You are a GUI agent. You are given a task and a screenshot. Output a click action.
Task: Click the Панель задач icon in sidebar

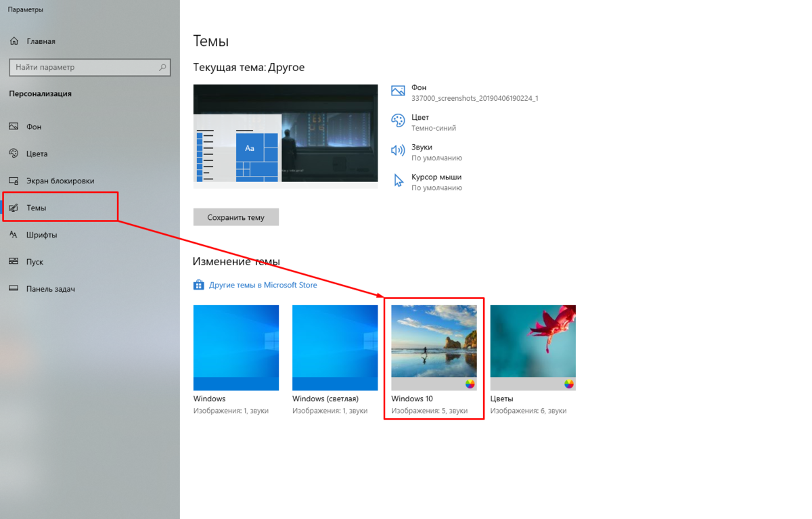[x=14, y=289]
